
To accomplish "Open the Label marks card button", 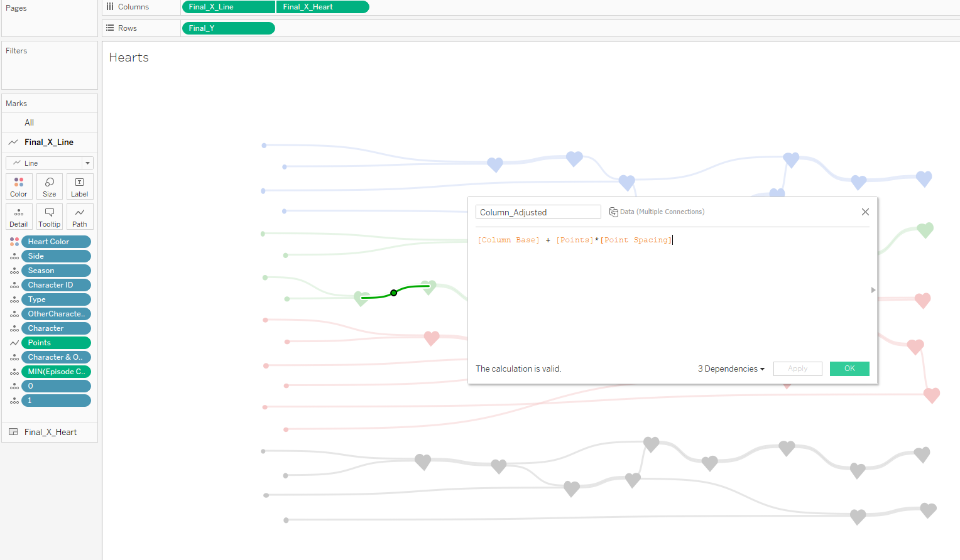I will coord(80,186).
